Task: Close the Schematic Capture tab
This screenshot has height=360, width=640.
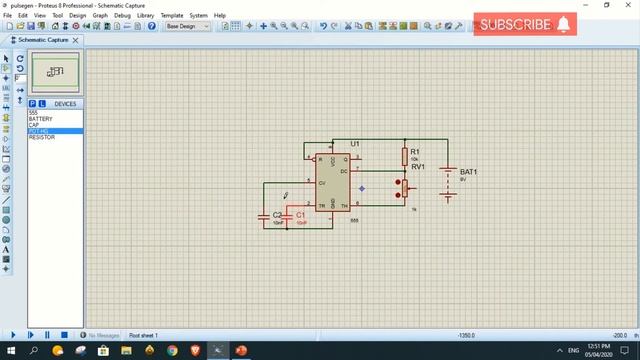Action: tap(76, 40)
